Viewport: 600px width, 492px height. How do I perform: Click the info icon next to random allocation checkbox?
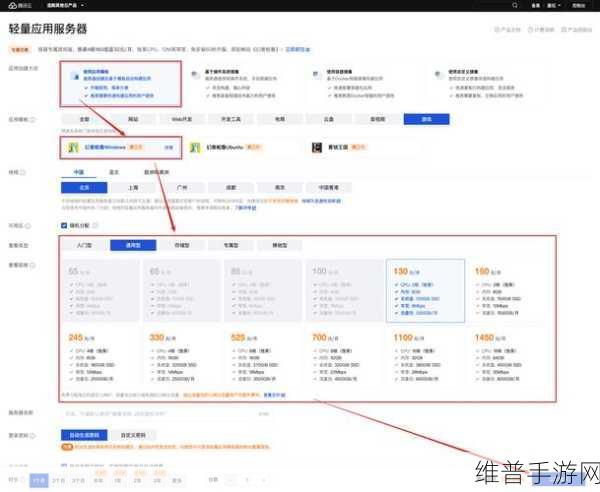pos(95,225)
